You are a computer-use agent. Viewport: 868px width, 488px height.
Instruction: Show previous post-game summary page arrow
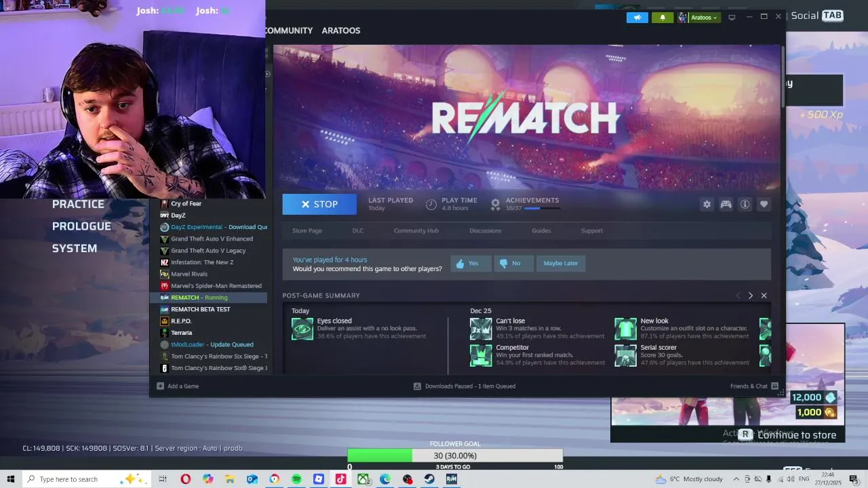[x=738, y=296]
